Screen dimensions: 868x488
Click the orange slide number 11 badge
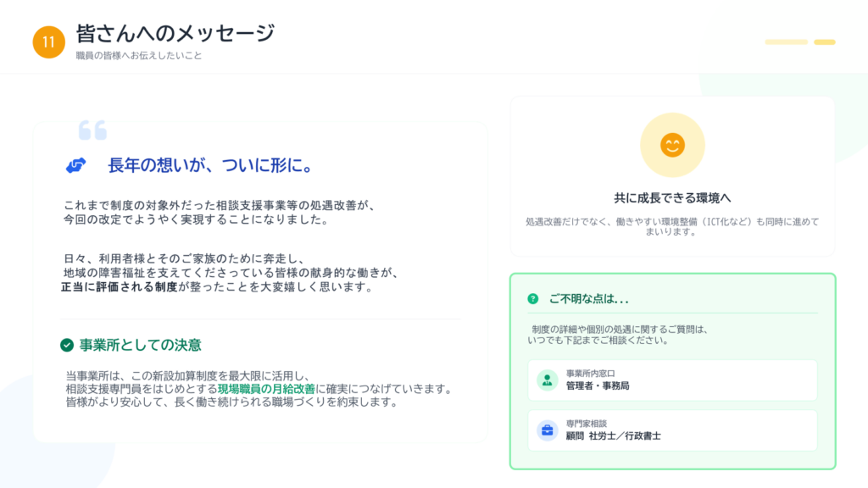point(48,42)
